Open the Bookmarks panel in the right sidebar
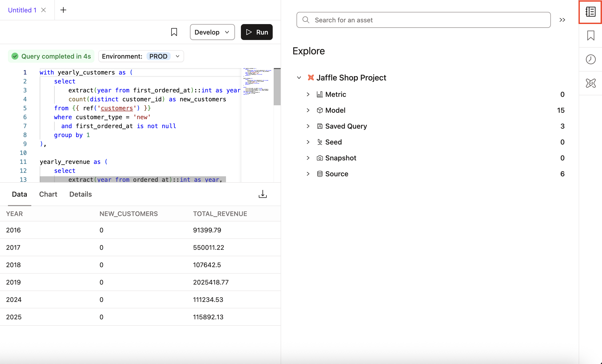602x364 pixels. coord(591,35)
